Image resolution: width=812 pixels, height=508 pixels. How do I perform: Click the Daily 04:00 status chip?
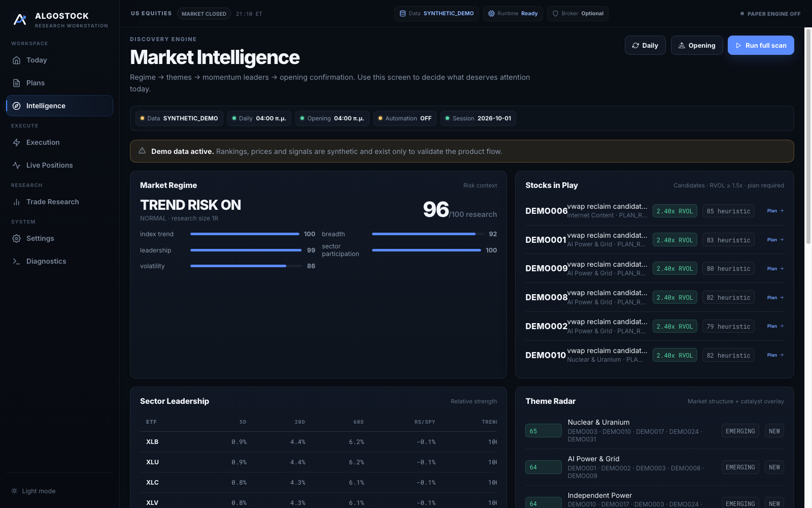(x=259, y=118)
